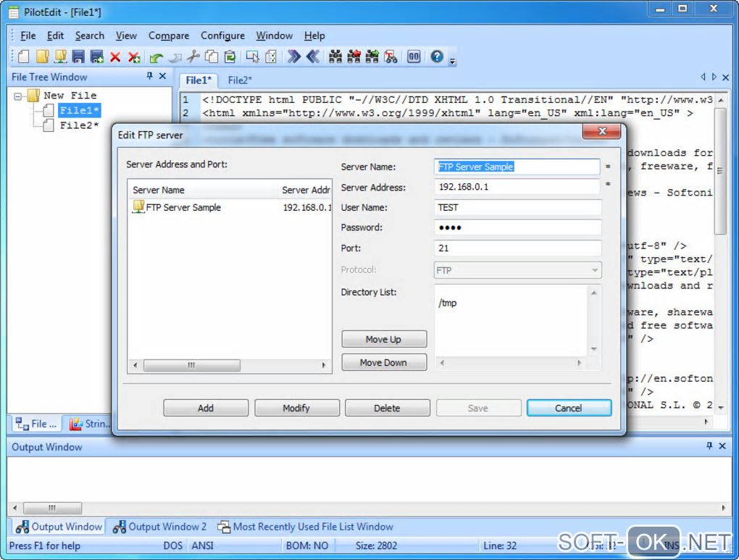Click the Paste clipboard icon
Image resolution: width=739 pixels, height=560 pixels.
[230, 57]
